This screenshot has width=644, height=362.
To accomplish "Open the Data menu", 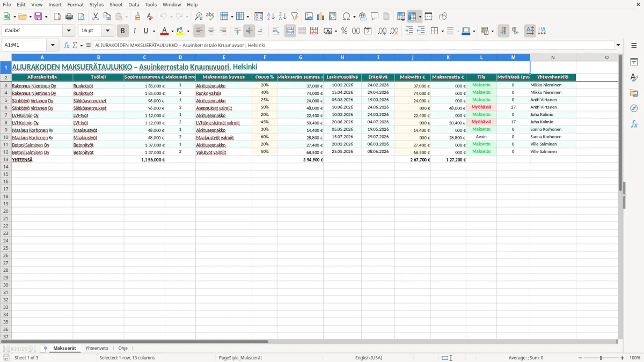I will point(134,4).
